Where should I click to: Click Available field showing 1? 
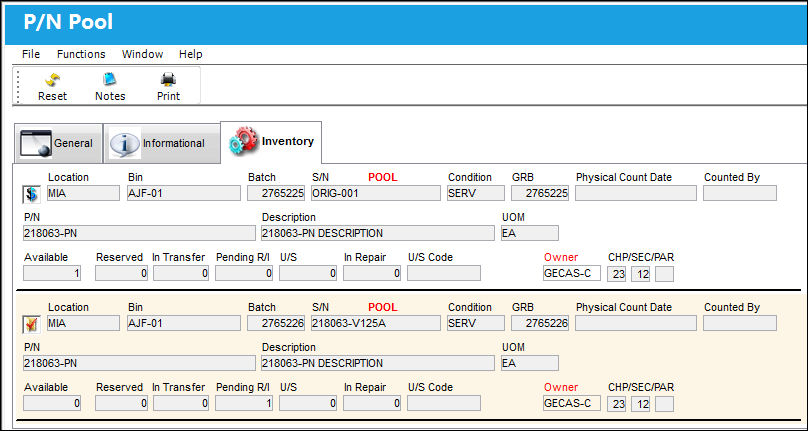coord(52,273)
